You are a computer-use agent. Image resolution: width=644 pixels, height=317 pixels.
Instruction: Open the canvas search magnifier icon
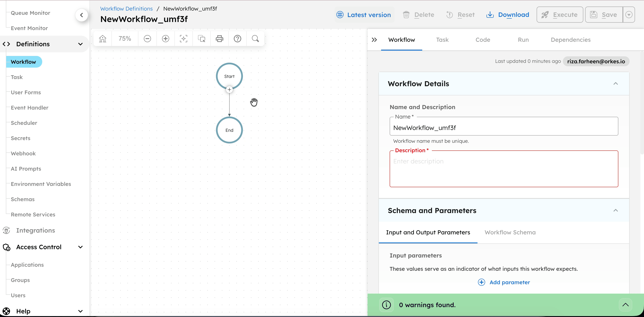coord(255,39)
